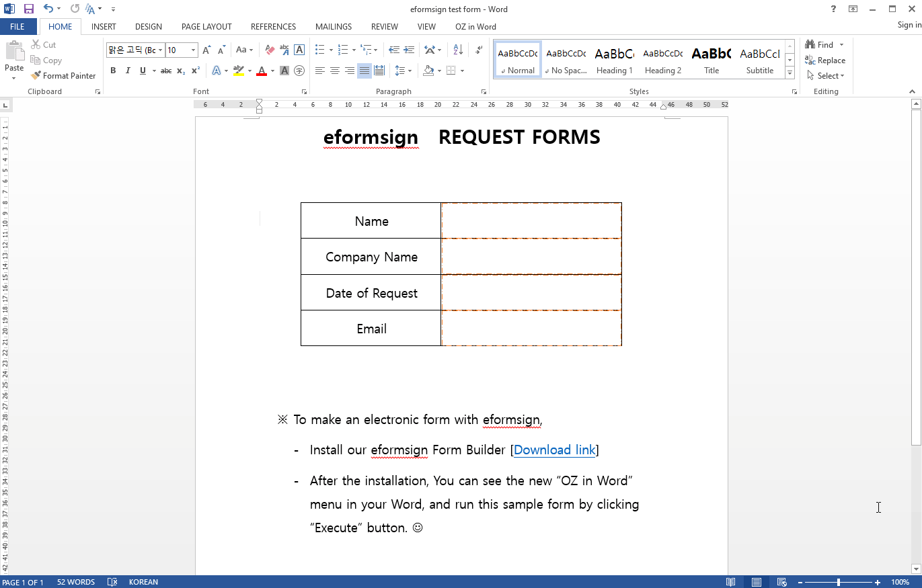Toggle Print Layout view in status bar
The width and height of the screenshot is (922, 588).
tap(757, 582)
